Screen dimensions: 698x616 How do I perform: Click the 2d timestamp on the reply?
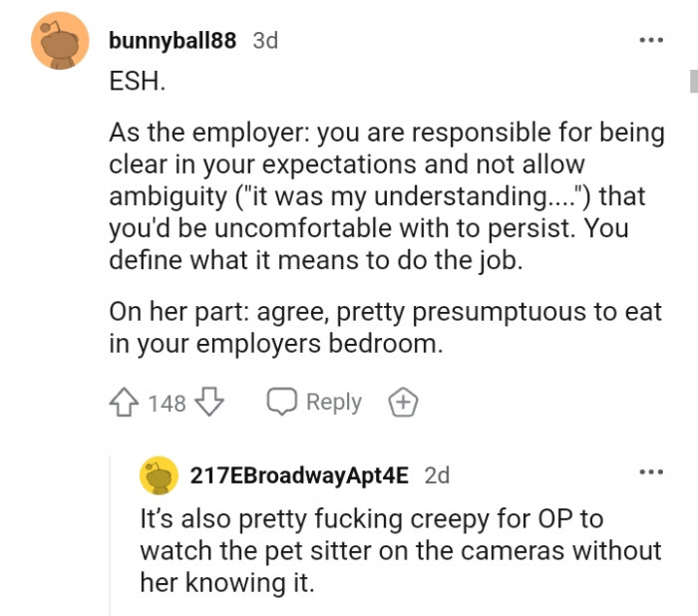click(x=437, y=475)
